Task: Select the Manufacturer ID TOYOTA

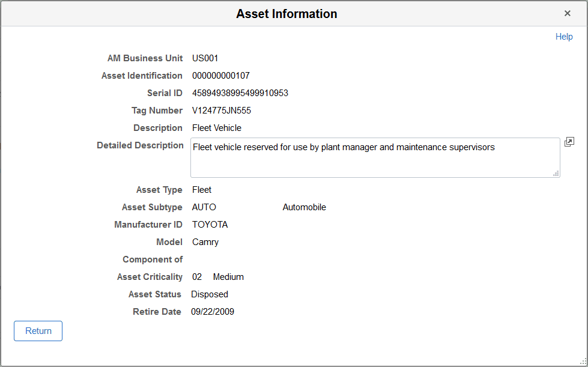Action: point(210,224)
